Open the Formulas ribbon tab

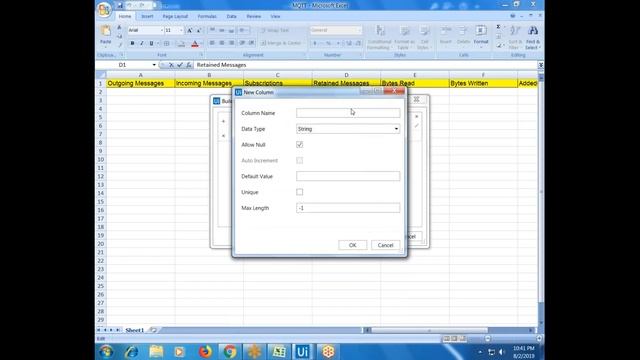coord(207,16)
